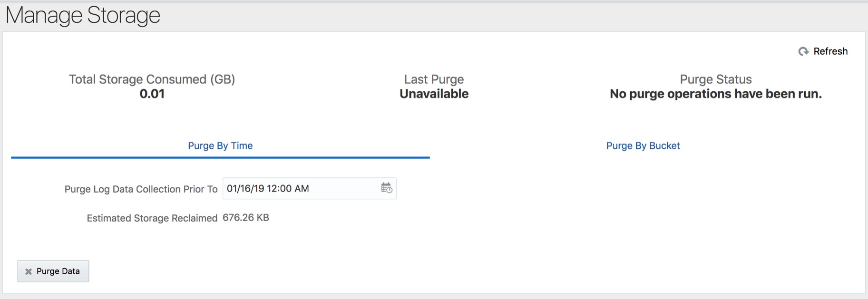Click the Manage Storage page title

(83, 15)
